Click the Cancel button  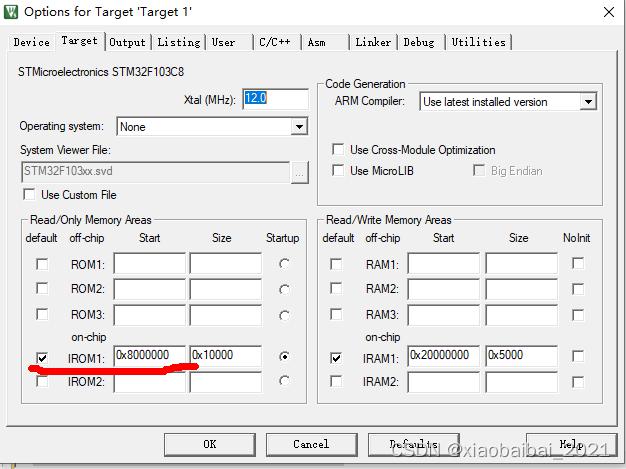(x=311, y=444)
